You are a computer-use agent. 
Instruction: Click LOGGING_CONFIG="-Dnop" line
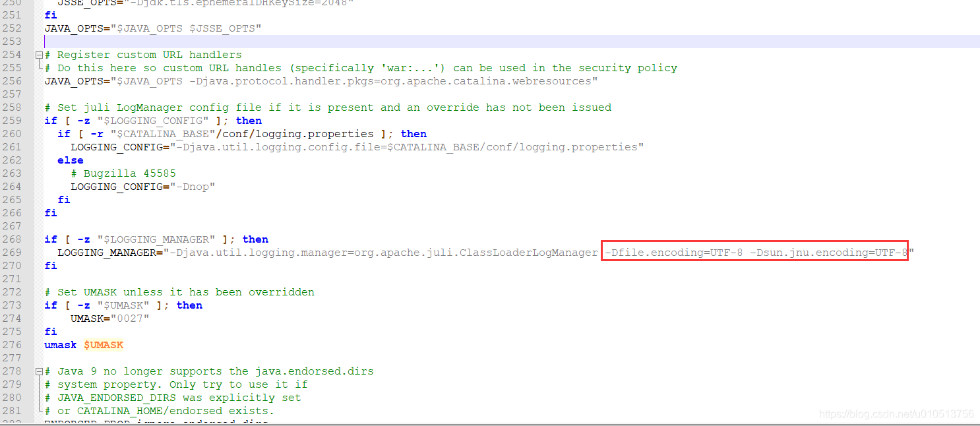[143, 187]
